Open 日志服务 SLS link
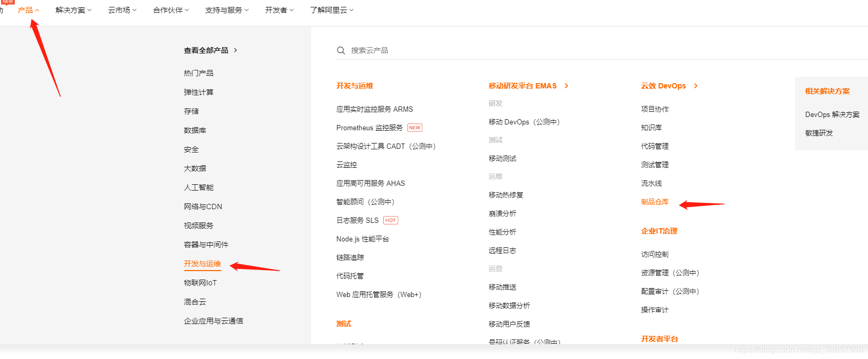 pos(357,220)
